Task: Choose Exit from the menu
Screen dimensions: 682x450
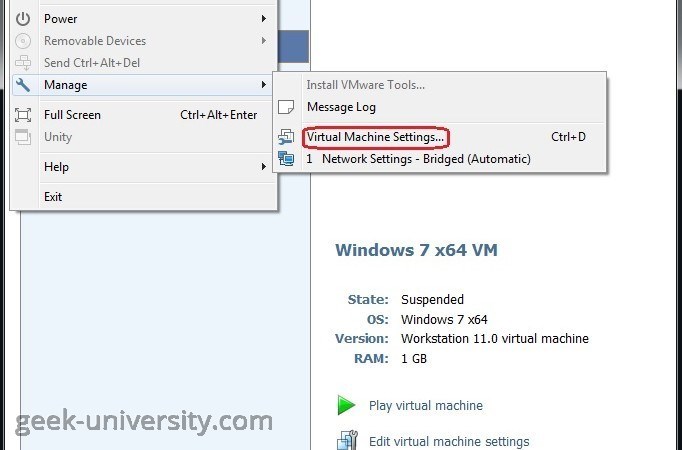Action: pyautogui.click(x=144, y=197)
